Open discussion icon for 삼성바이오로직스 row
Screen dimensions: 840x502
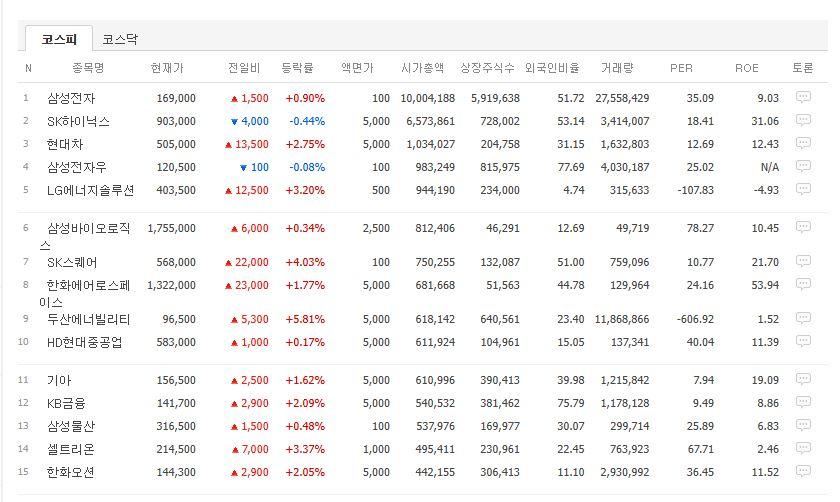803,228
